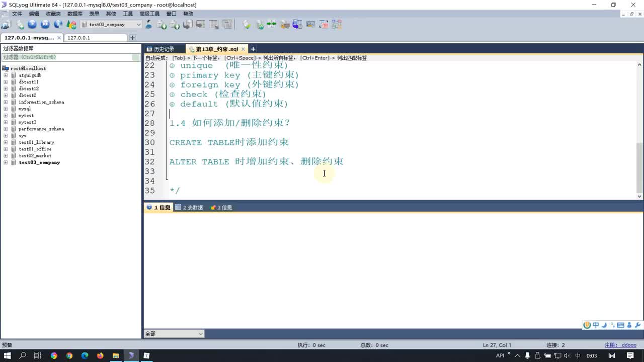The image size is (644, 362).
Task: Add a new connection tab
Action: [x=132, y=38]
